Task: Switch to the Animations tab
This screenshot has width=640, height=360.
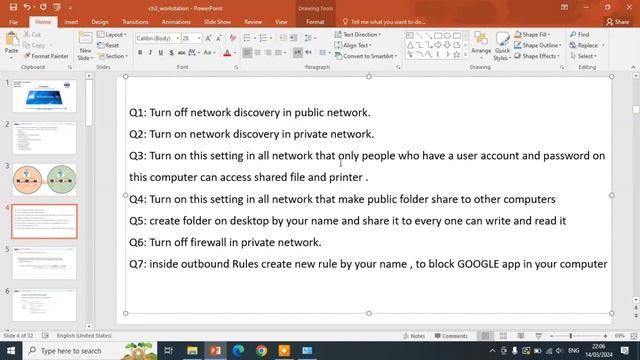Action: tap(176, 22)
